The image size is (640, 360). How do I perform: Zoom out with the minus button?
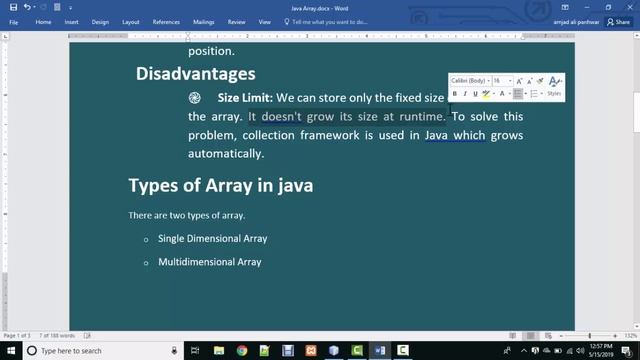[x=561, y=336]
